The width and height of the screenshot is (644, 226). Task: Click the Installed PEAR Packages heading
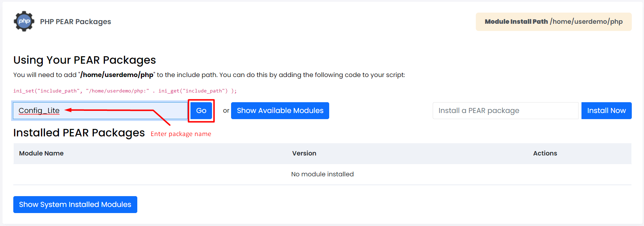79,133
